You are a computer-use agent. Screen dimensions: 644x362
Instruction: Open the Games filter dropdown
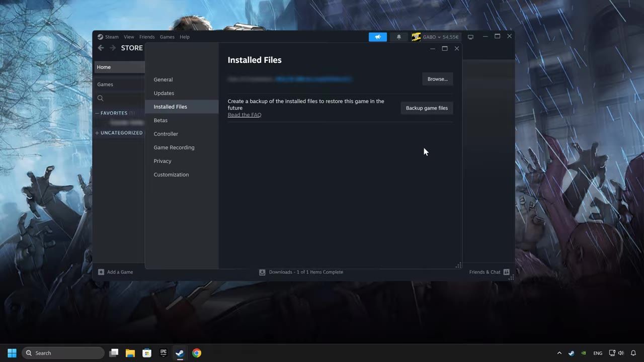(x=120, y=84)
